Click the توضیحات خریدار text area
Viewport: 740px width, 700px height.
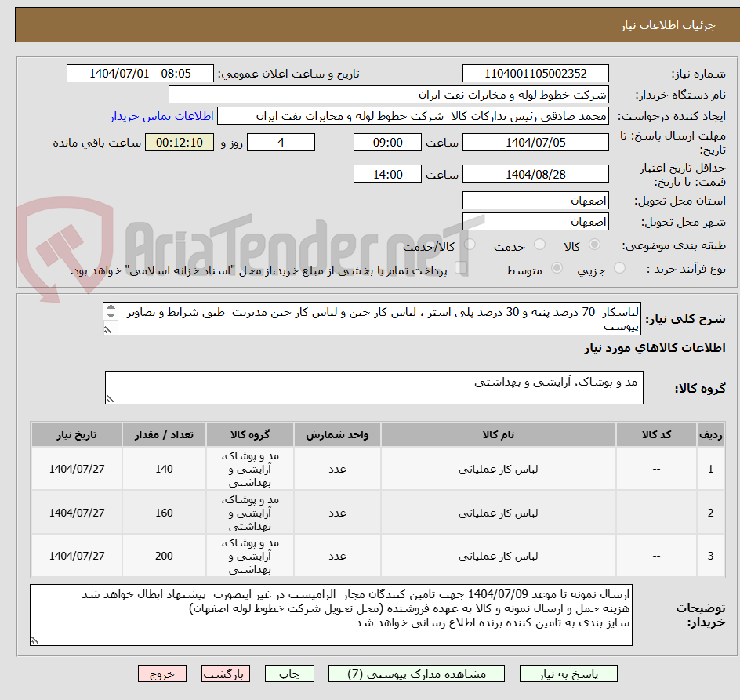[331, 615]
